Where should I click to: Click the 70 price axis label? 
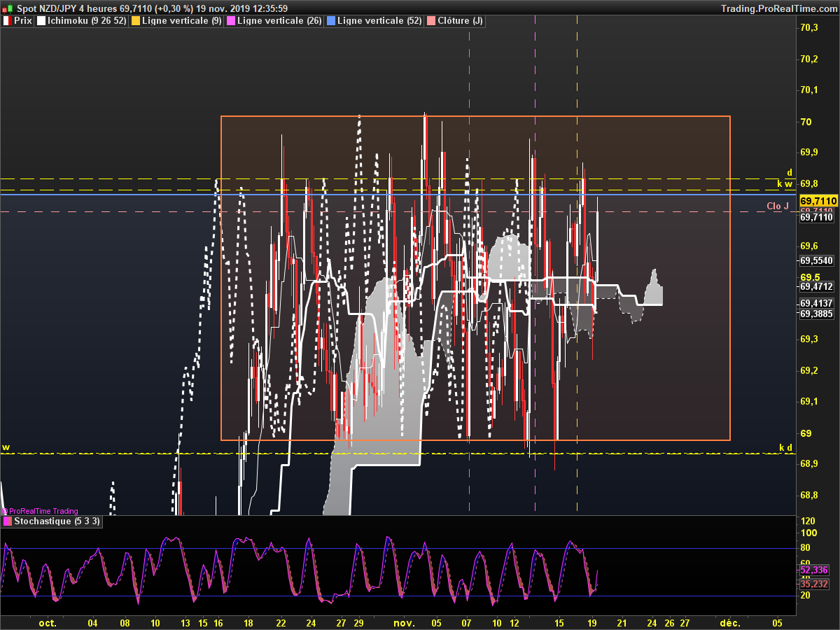tap(806, 122)
